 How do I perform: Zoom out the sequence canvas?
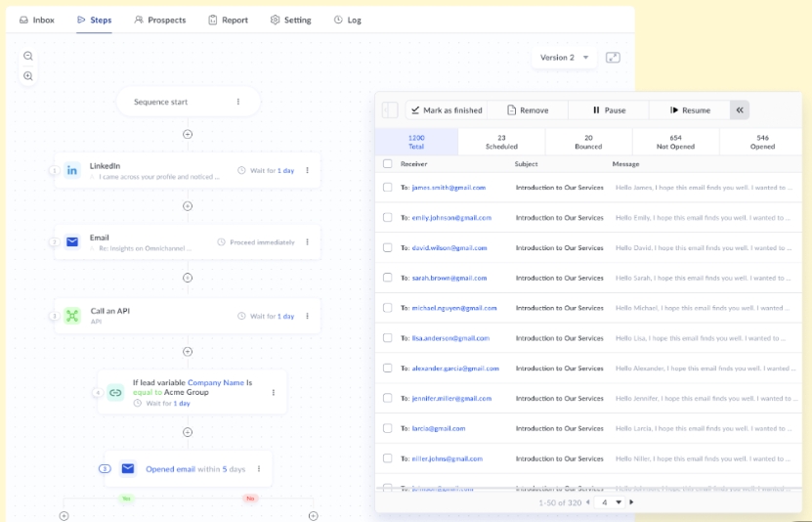pos(28,56)
